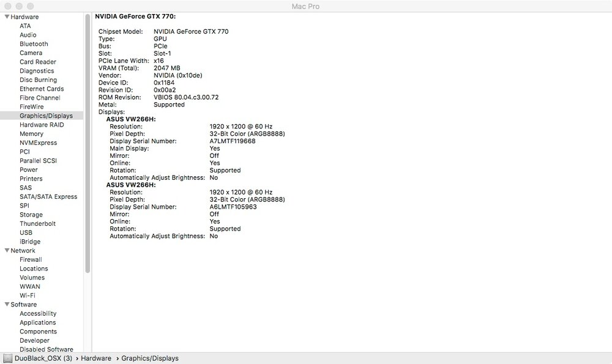Collapse the Software section triangle

pos(6,305)
